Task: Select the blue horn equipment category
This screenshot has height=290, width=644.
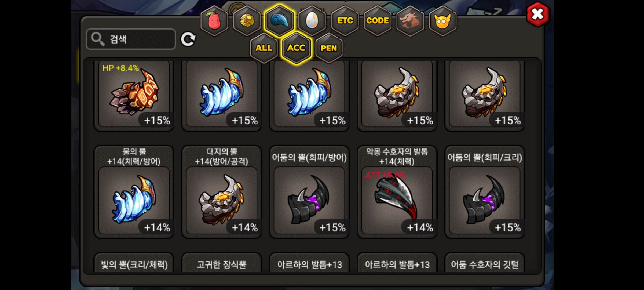Action: (x=279, y=21)
